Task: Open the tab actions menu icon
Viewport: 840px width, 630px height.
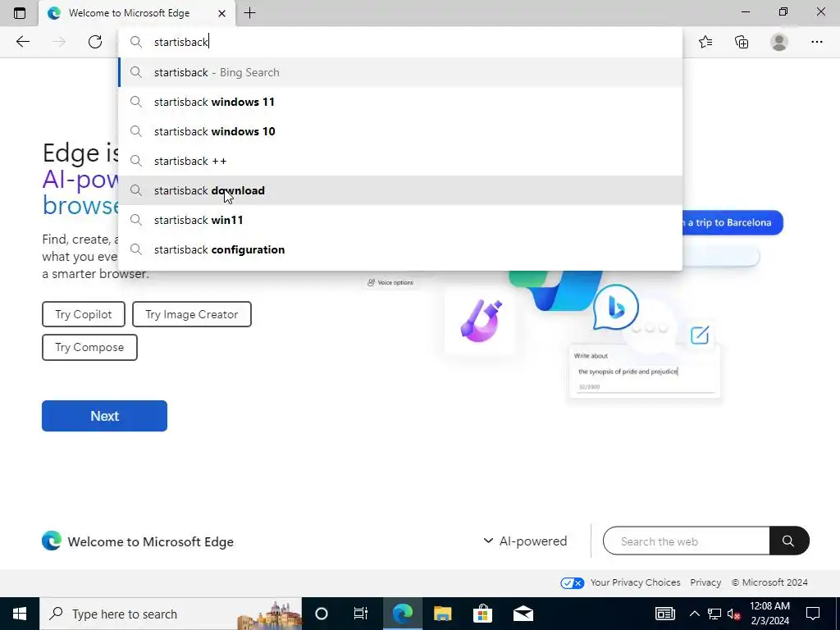Action: coord(20,13)
